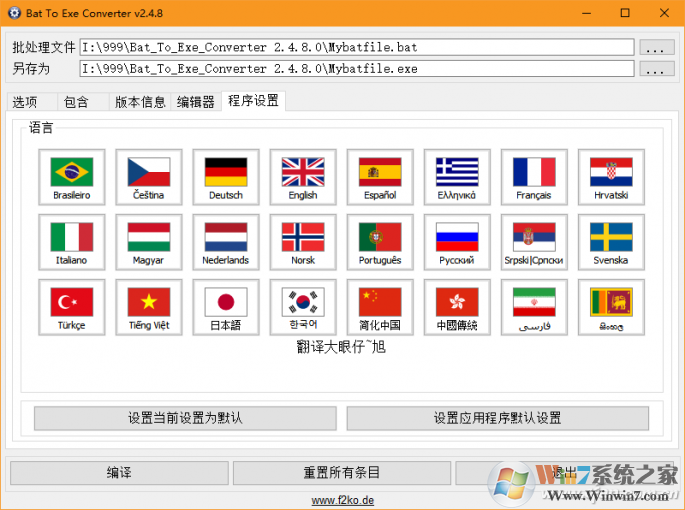Viewport: 685px width, 510px height.
Task: Choose the 日本語 flag icon
Action: (x=226, y=307)
